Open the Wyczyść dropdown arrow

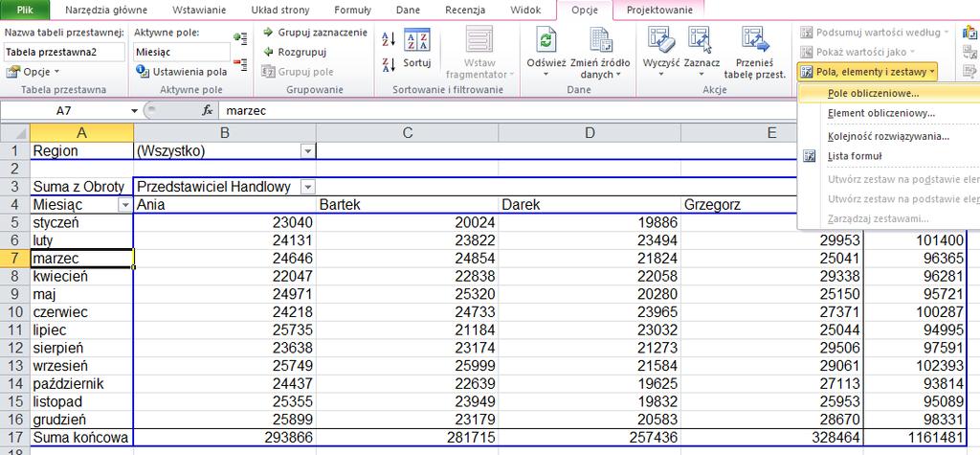661,74
